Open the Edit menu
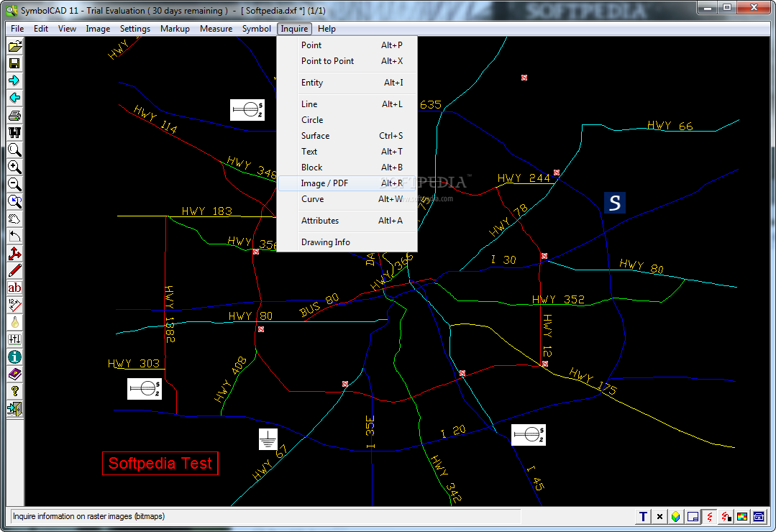The image size is (776, 532). coord(41,29)
